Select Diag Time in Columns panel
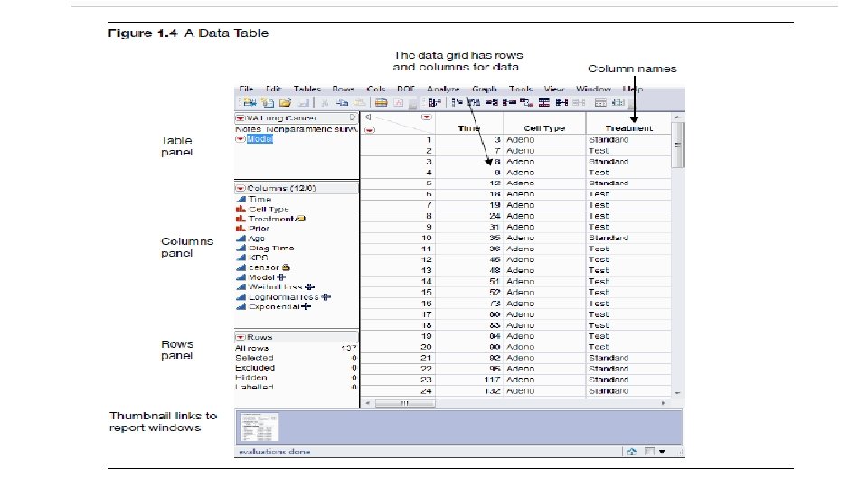868x488 pixels. click(271, 248)
